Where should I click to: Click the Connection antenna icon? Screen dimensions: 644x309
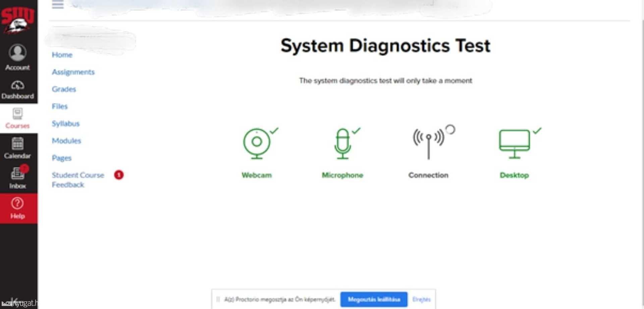(x=428, y=144)
